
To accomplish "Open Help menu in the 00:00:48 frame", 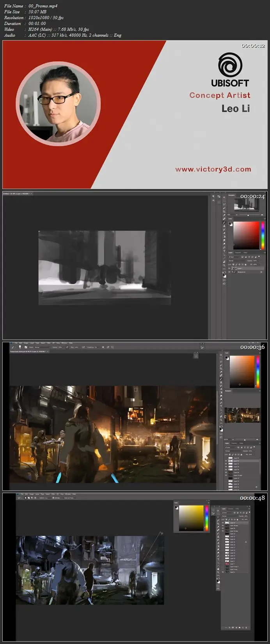I will (x=74, y=494).
